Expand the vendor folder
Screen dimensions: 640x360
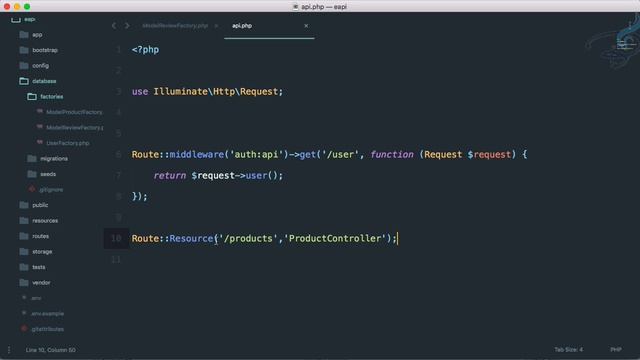click(24, 282)
